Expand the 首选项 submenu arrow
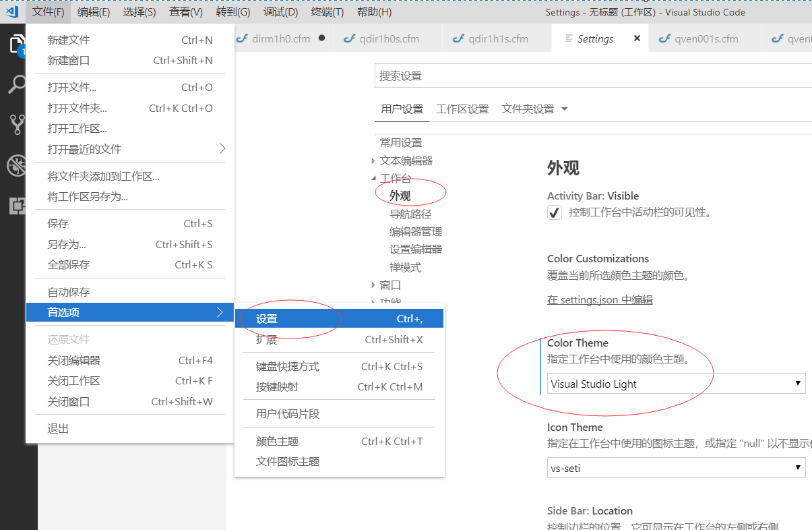812x530 pixels. point(220,312)
